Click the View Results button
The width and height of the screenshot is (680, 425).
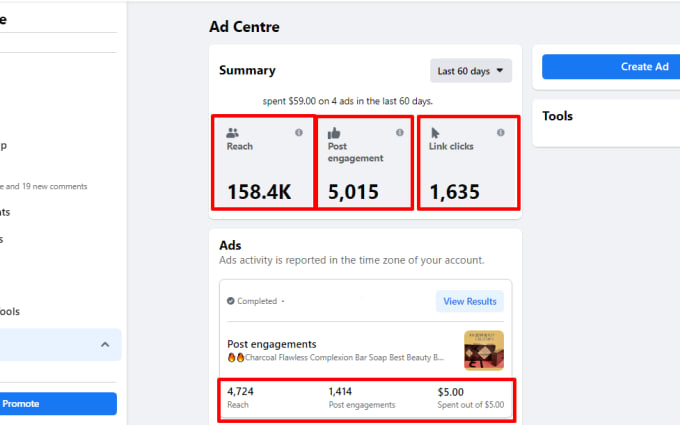[x=469, y=301]
